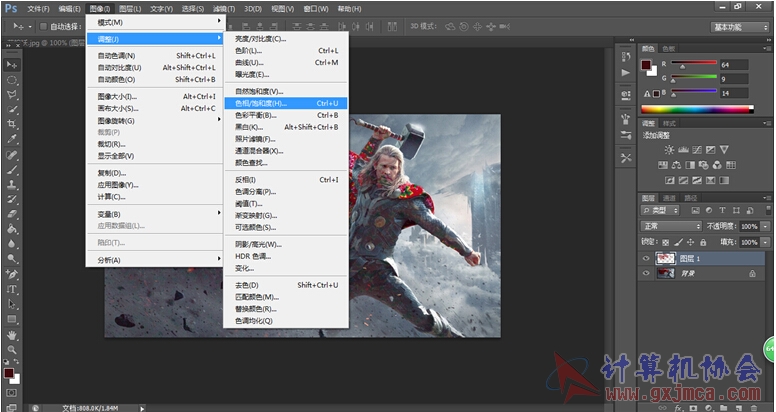Open the History panel icon in the dock
Viewport: 776px width, 412px height.
(626, 57)
